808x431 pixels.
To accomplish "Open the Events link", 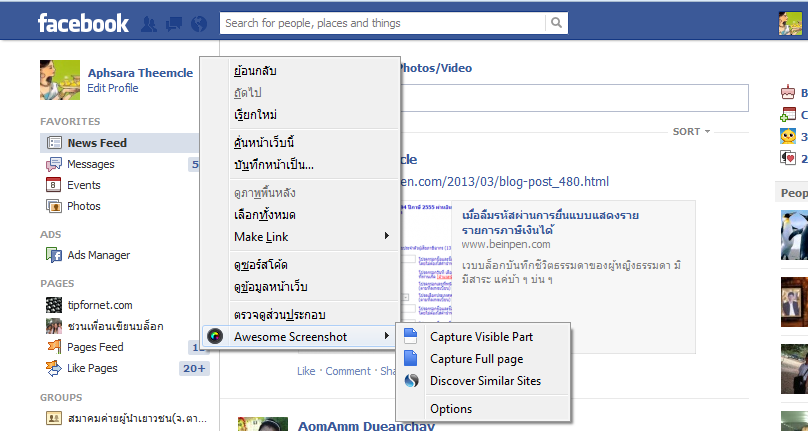I will click(83, 185).
